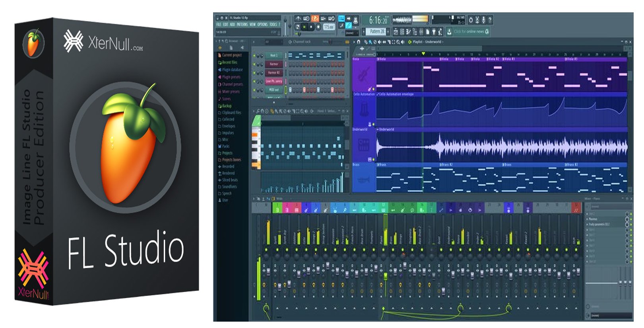
Task: Toggle the typing keyboard to piano icon
Action: [341, 18]
